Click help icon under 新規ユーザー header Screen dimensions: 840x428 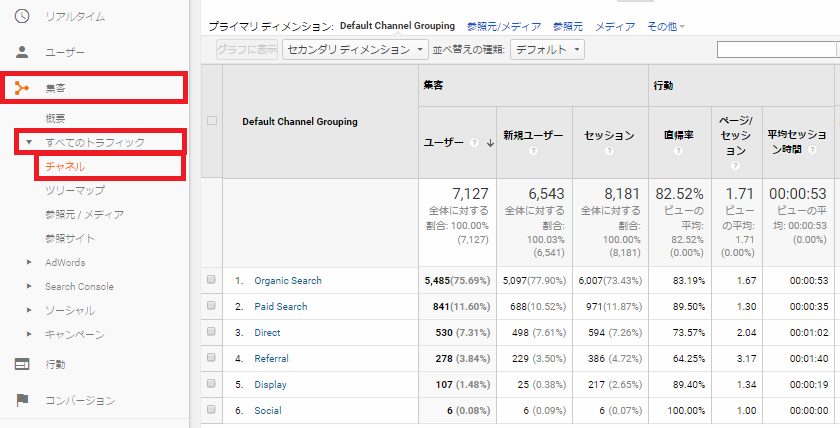coord(534,151)
